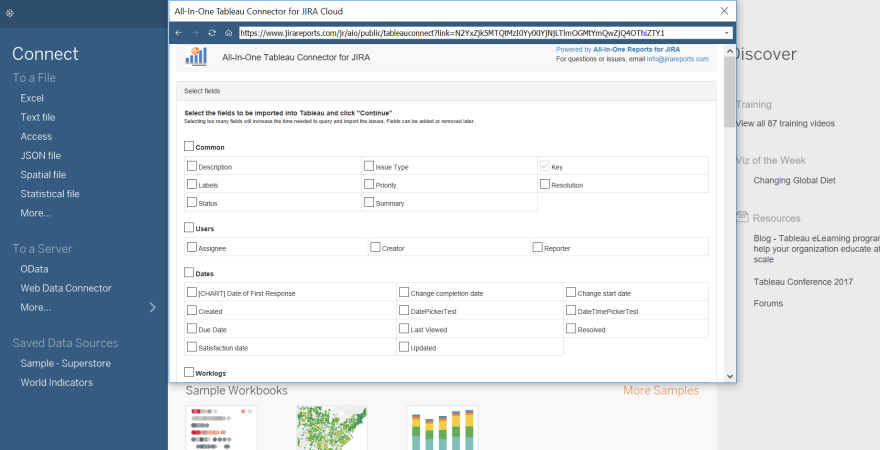Open the US map sample workbook thumbnail
The height and width of the screenshot is (450, 880).
click(332, 428)
